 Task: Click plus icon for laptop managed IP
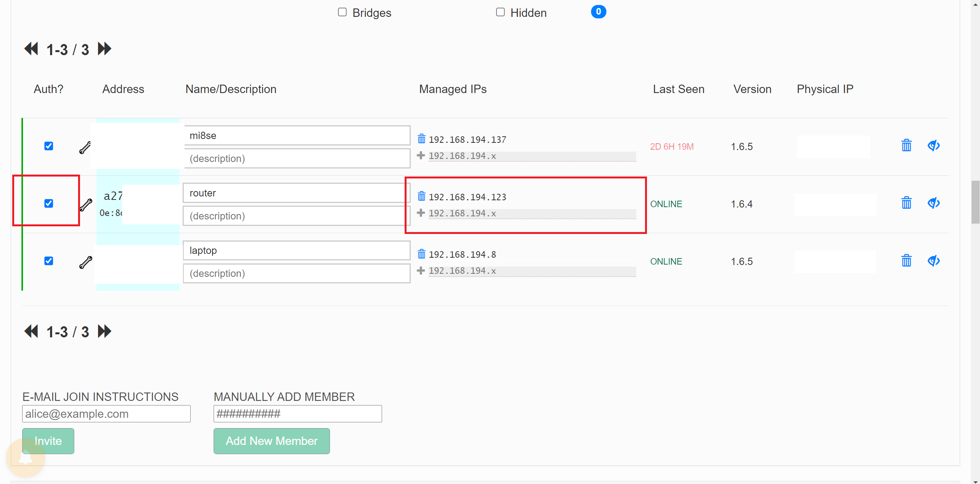coord(421,270)
